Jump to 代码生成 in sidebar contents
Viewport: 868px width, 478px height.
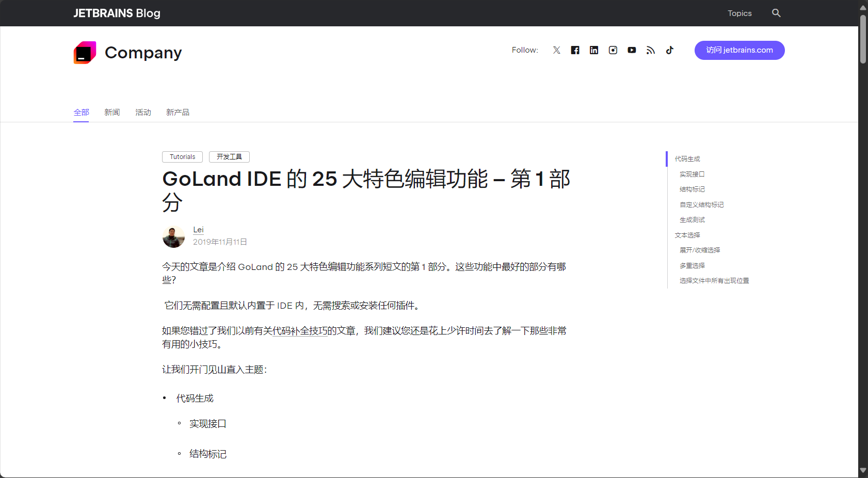[x=687, y=159]
